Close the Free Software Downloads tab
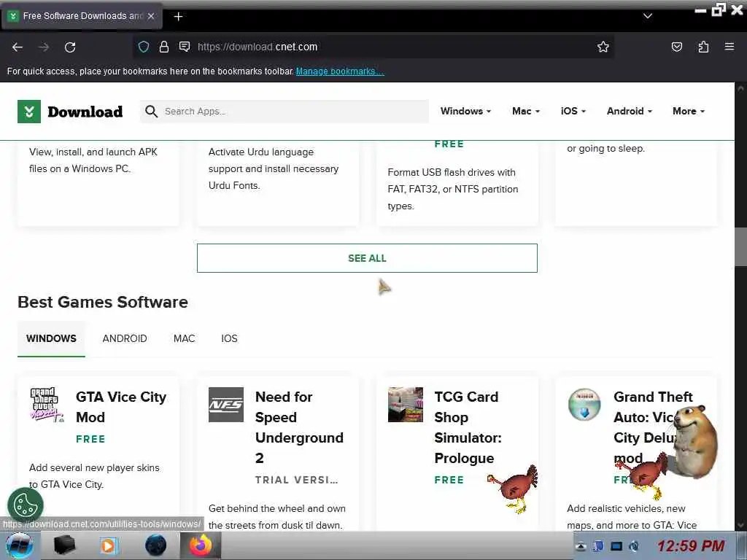Screen dimensions: 747x560 [x=151, y=16]
